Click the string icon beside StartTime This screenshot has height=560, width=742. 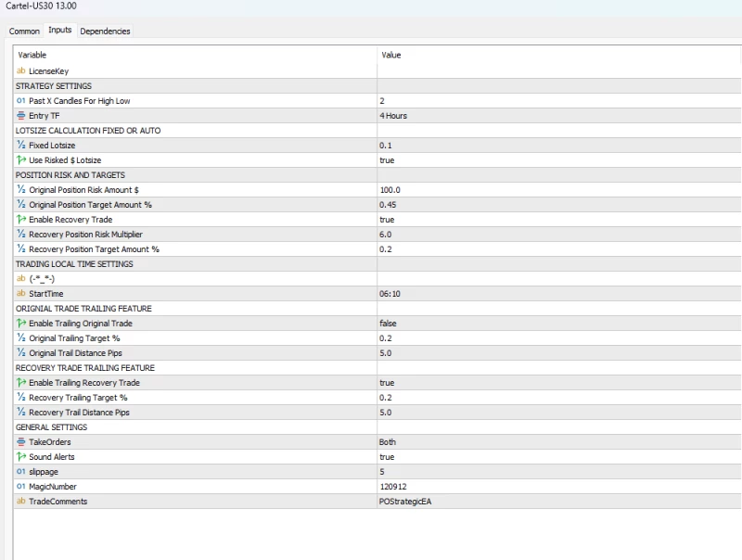click(21, 294)
